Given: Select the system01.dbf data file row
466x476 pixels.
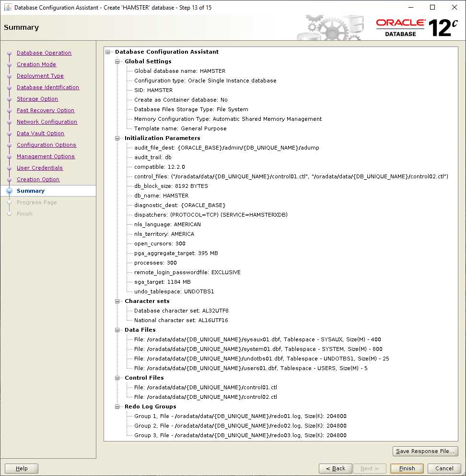Looking at the screenshot, I should 258,349.
